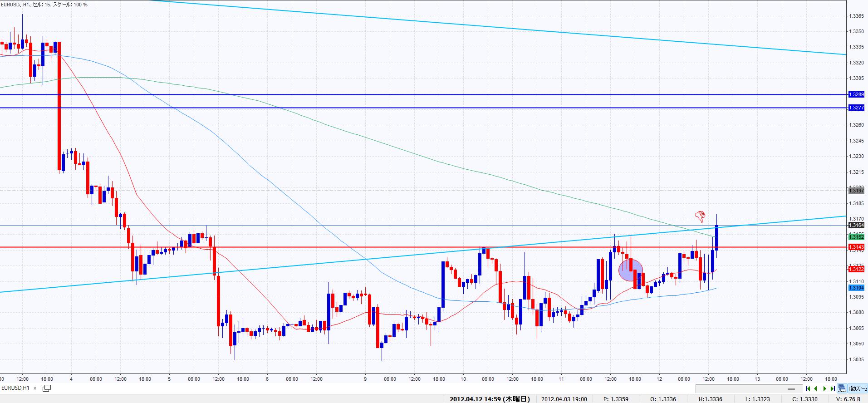Jump to chart start with first-bar arrow
868x403 pixels.
click(808, 388)
